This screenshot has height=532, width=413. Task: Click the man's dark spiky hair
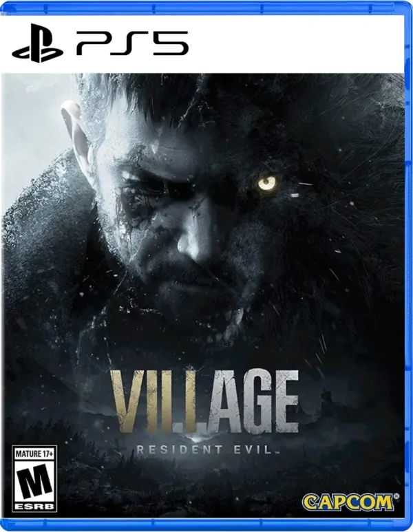coord(142,98)
